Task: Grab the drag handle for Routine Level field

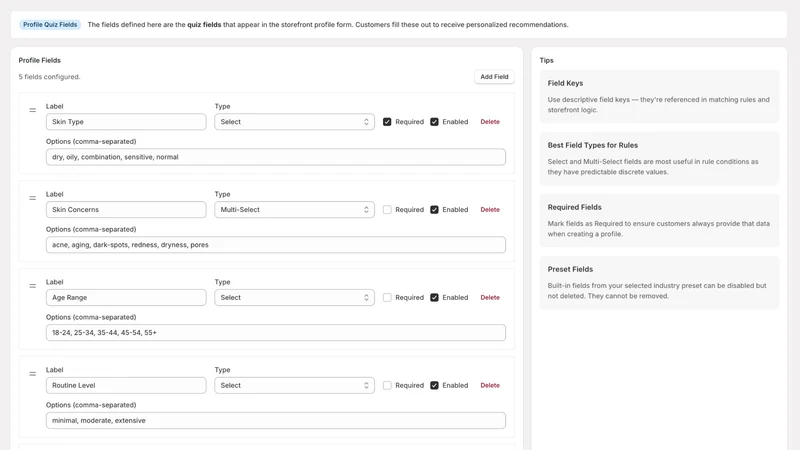Action: click(33, 373)
